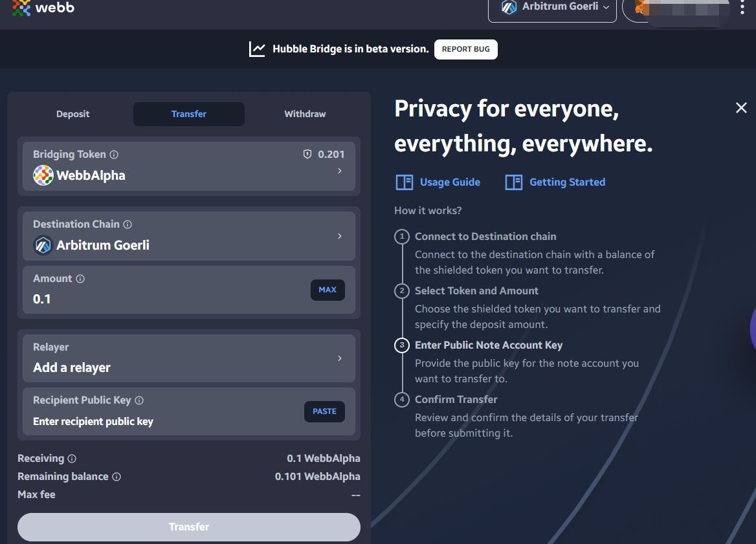Click the info icon next to Amount
Screen dimensions: 756x544
pos(80,279)
